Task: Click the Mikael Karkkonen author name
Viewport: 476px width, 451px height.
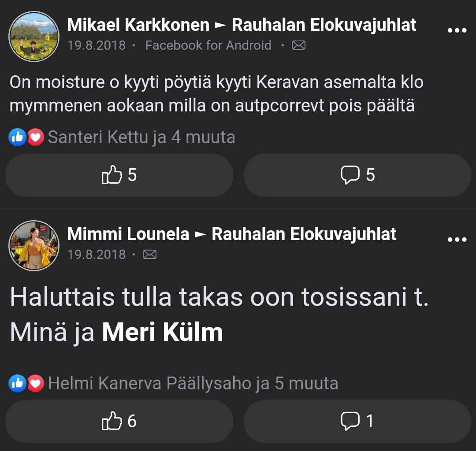Action: click(x=138, y=25)
